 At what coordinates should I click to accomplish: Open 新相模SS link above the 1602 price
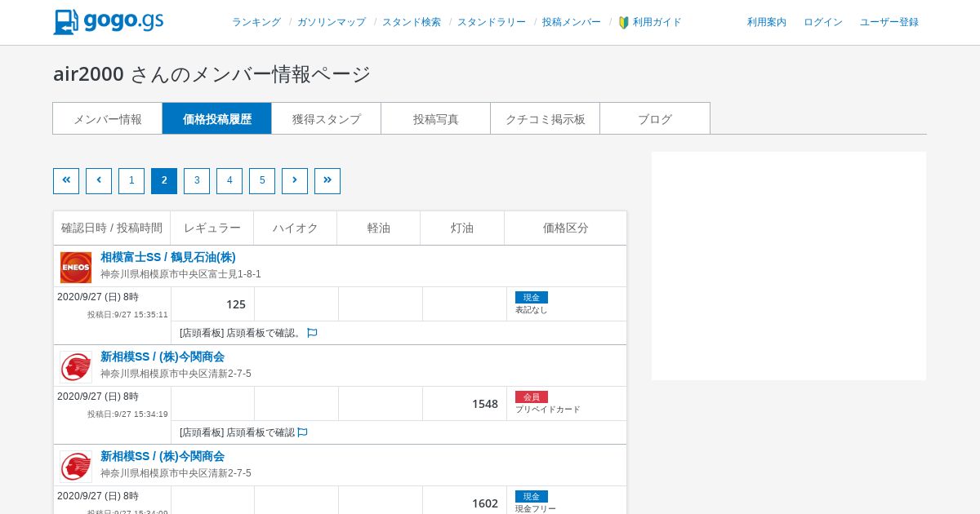[163, 456]
